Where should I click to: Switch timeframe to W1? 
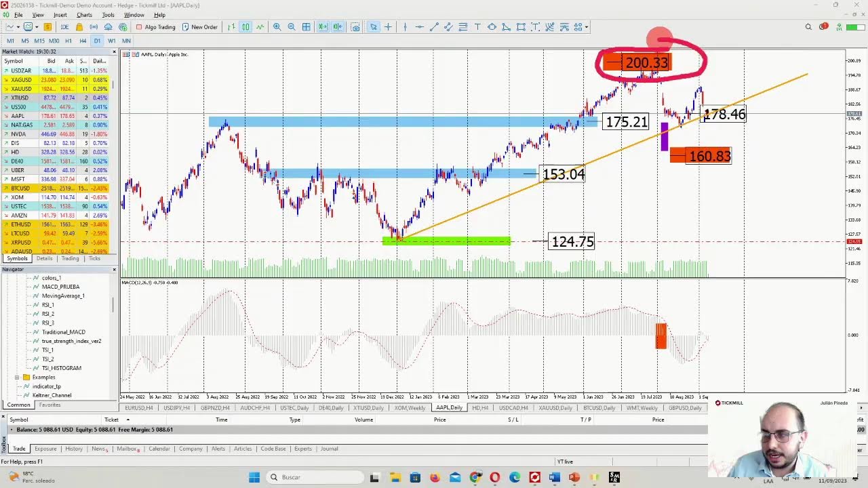(x=111, y=41)
